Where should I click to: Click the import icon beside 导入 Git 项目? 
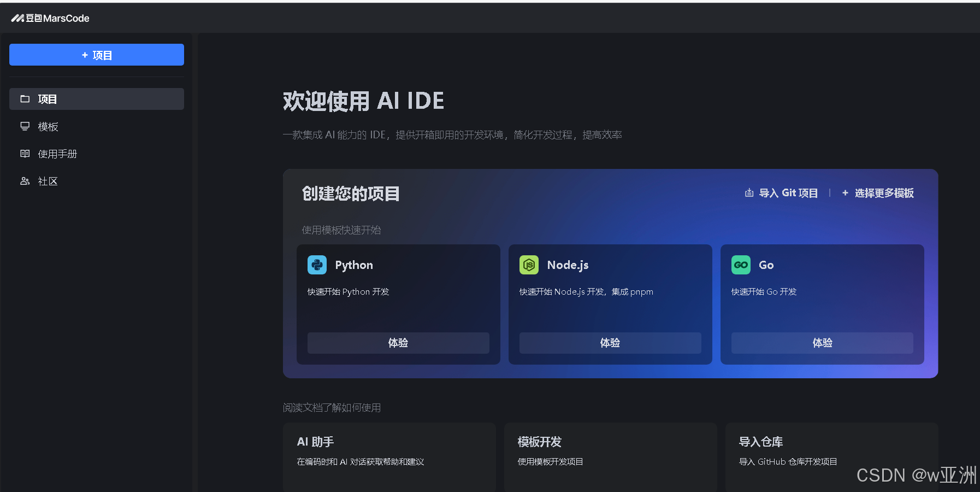(x=749, y=193)
